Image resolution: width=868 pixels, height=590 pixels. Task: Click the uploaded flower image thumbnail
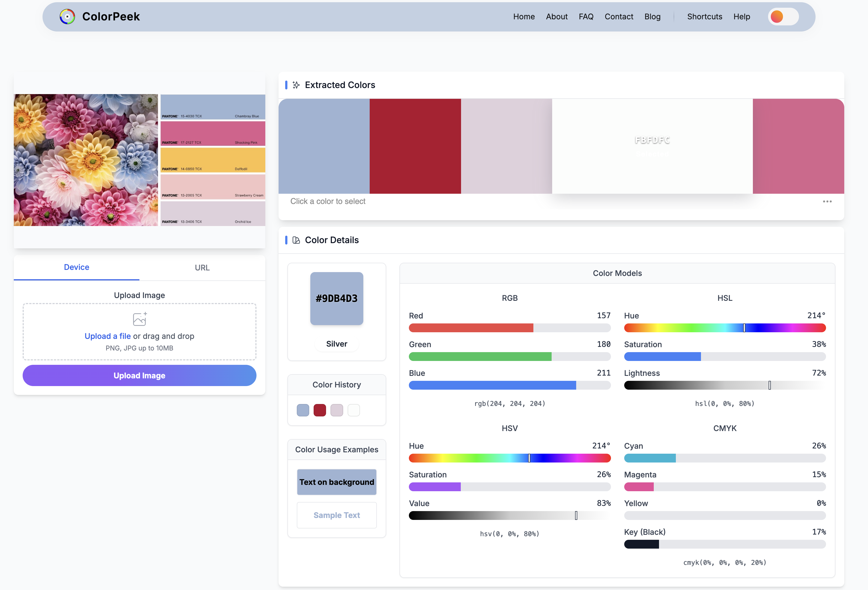[86, 160]
